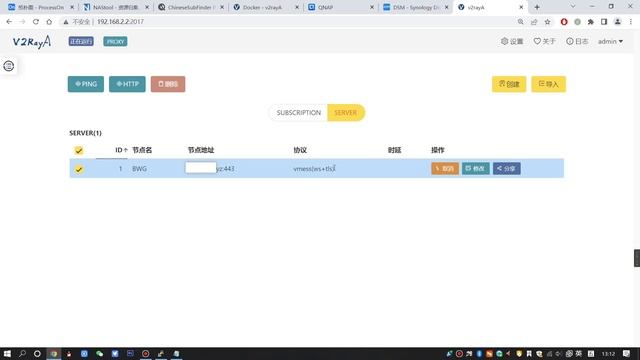Image resolution: width=640 pixels, height=360 pixels.
Task: Click the SERVER(1) heading text
Action: click(85, 133)
